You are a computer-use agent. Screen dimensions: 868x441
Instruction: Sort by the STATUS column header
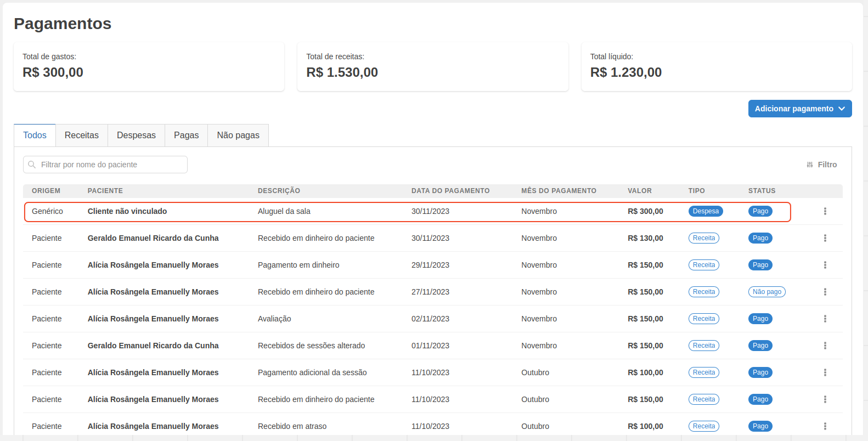click(x=762, y=191)
